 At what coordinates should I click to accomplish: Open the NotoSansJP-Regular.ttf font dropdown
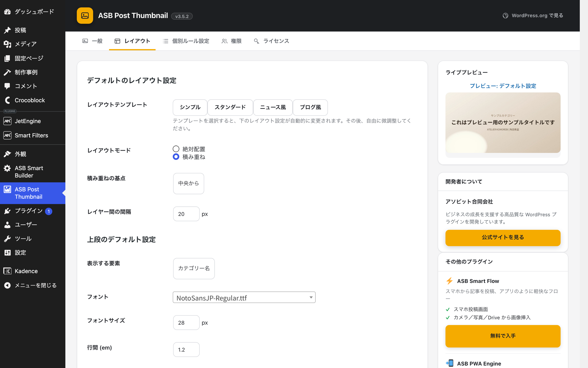pos(244,297)
